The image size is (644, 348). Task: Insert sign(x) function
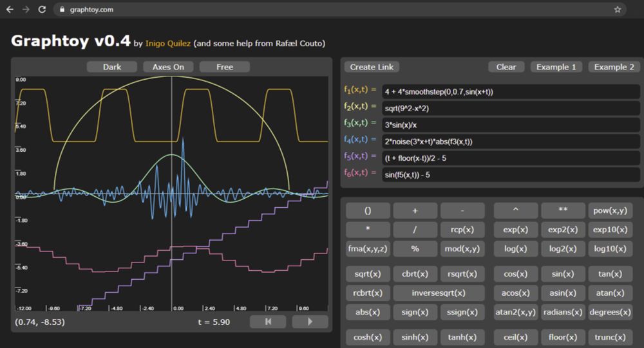point(415,312)
